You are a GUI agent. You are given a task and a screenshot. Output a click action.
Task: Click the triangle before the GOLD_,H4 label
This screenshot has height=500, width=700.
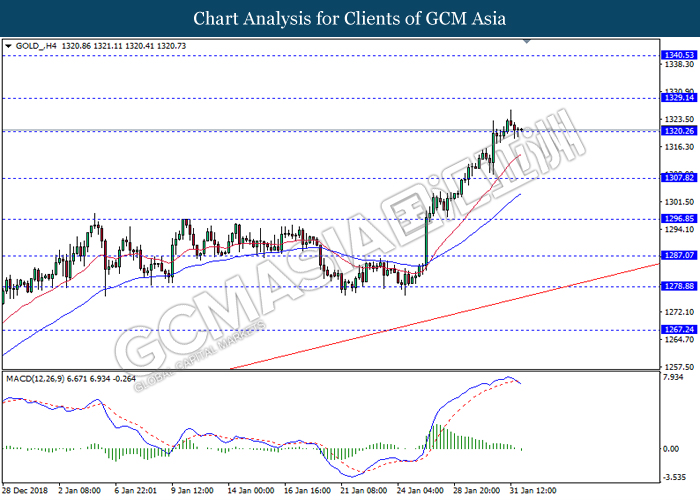click(x=8, y=46)
